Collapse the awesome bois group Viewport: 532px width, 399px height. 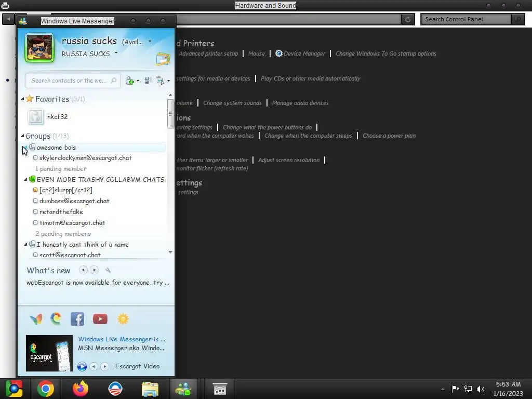point(25,148)
